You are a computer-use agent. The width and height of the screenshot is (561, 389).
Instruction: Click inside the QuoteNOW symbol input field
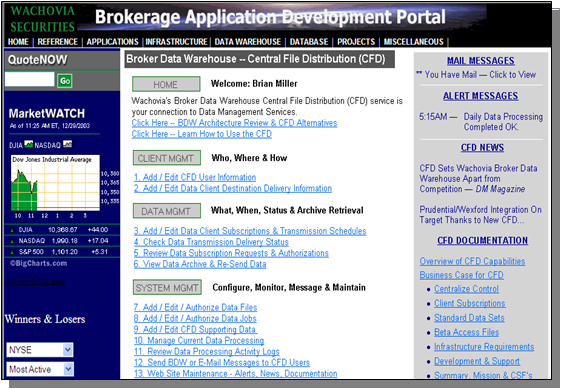point(29,79)
